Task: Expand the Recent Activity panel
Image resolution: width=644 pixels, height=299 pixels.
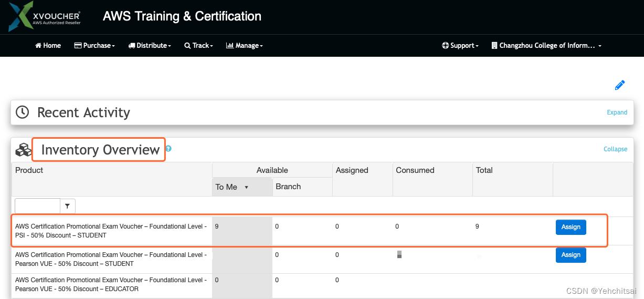Action: [617, 112]
